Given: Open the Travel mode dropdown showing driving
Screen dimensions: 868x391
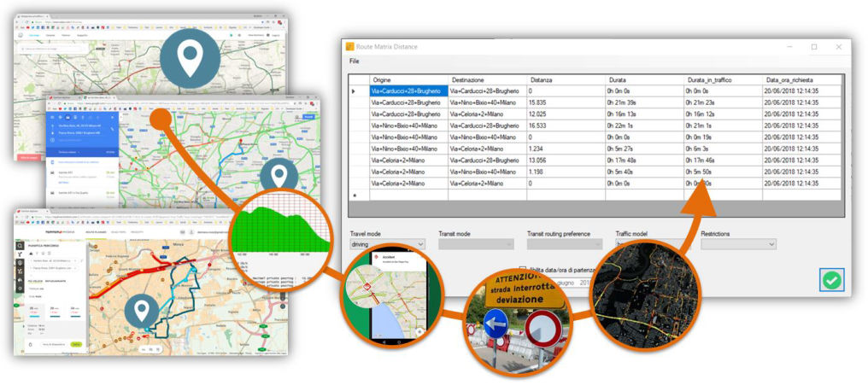Looking at the screenshot, I should pyautogui.click(x=388, y=244).
